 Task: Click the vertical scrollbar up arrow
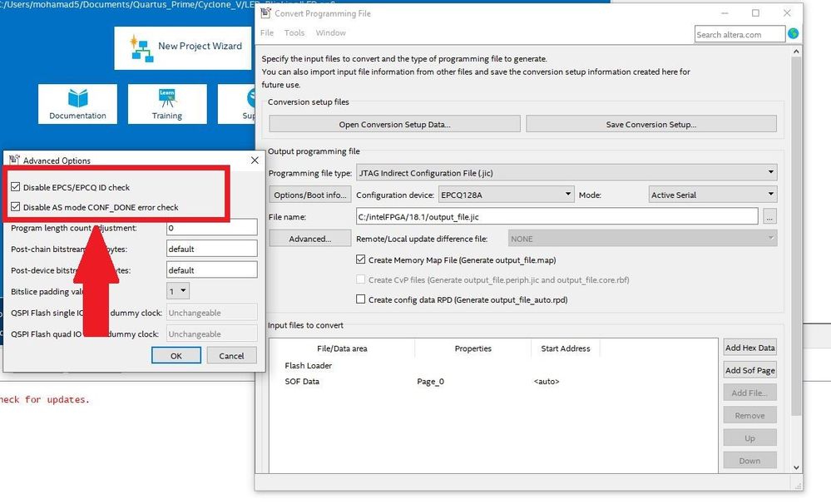tap(796, 52)
